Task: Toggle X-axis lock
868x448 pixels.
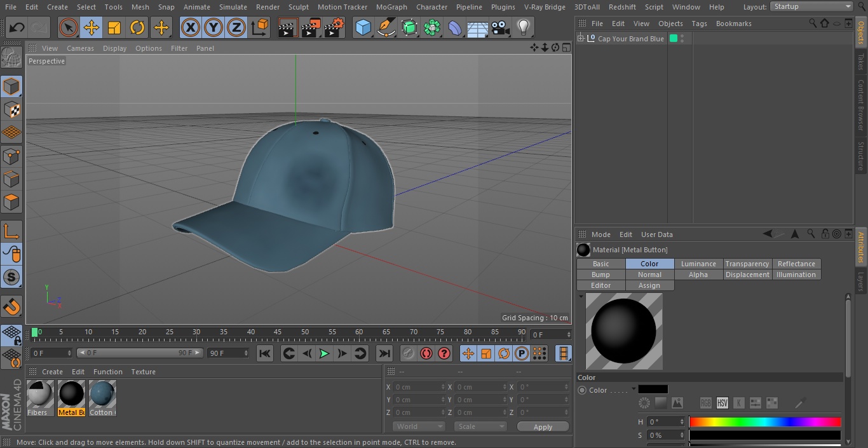Action: (x=190, y=28)
